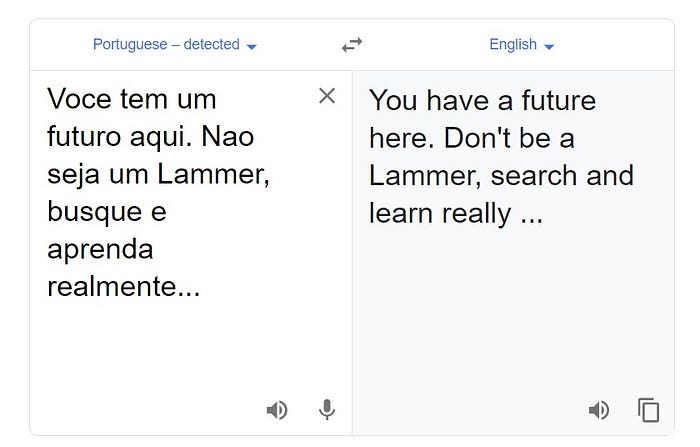Select the 'English' target language label

point(513,44)
